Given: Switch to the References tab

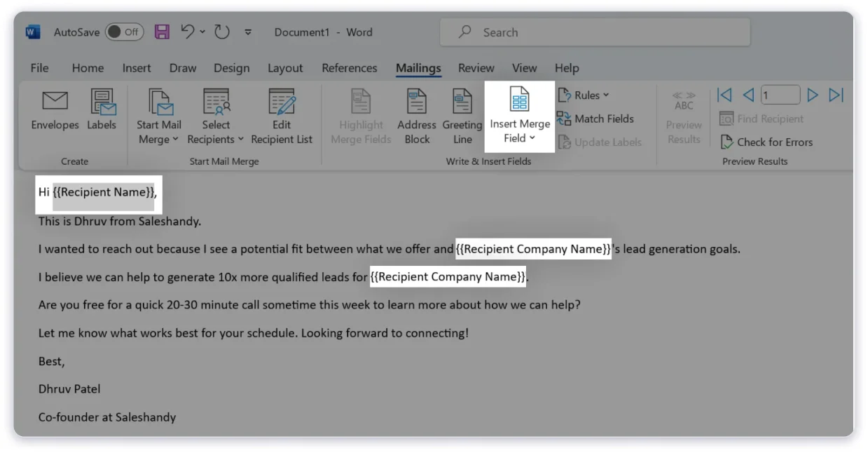Looking at the screenshot, I should (x=350, y=68).
